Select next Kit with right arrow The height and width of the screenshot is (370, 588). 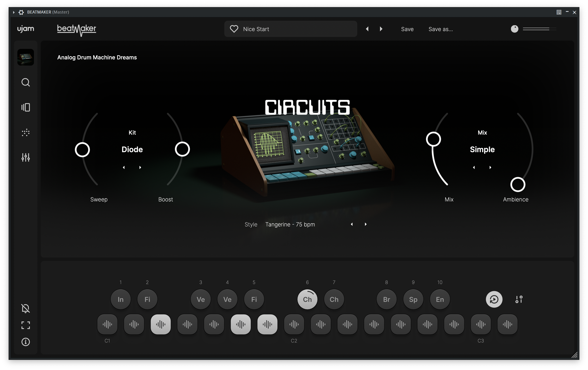point(140,167)
